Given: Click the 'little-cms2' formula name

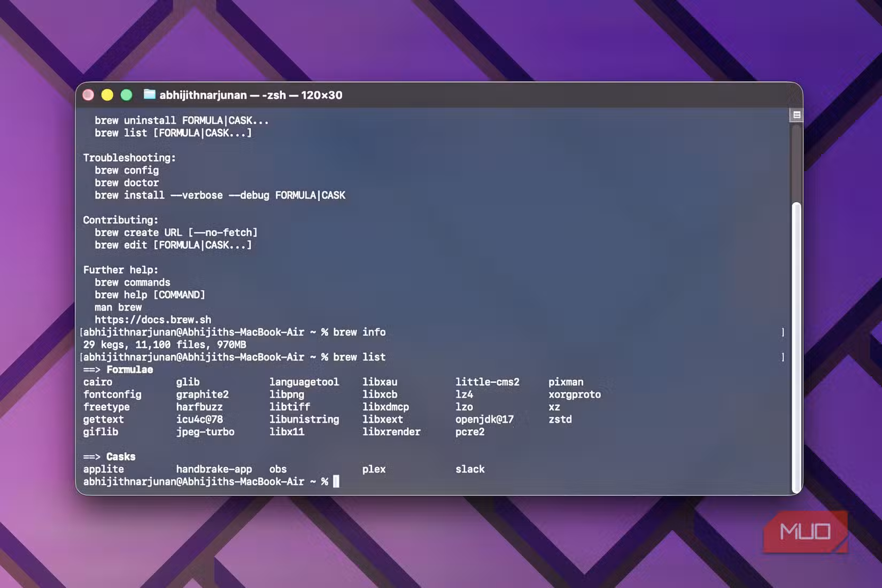Looking at the screenshot, I should click(487, 382).
